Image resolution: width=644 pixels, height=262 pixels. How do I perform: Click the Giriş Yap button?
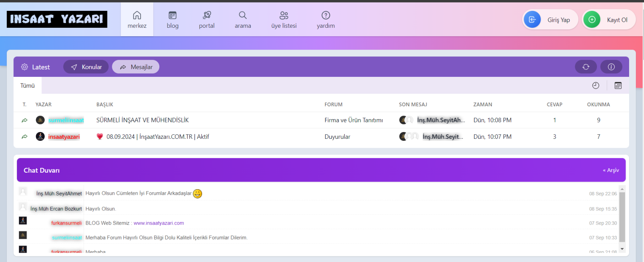pos(550,20)
